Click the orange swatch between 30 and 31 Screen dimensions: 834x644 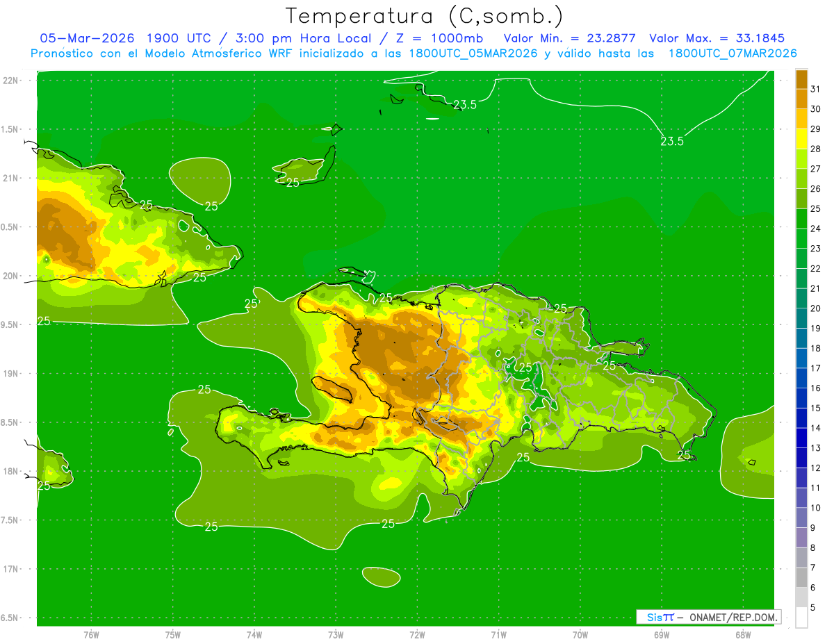[801, 99]
